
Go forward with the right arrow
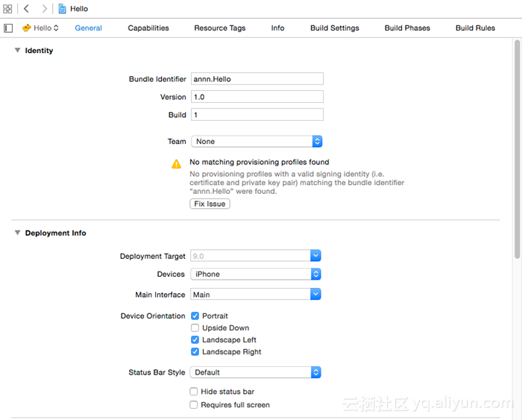[x=44, y=9]
